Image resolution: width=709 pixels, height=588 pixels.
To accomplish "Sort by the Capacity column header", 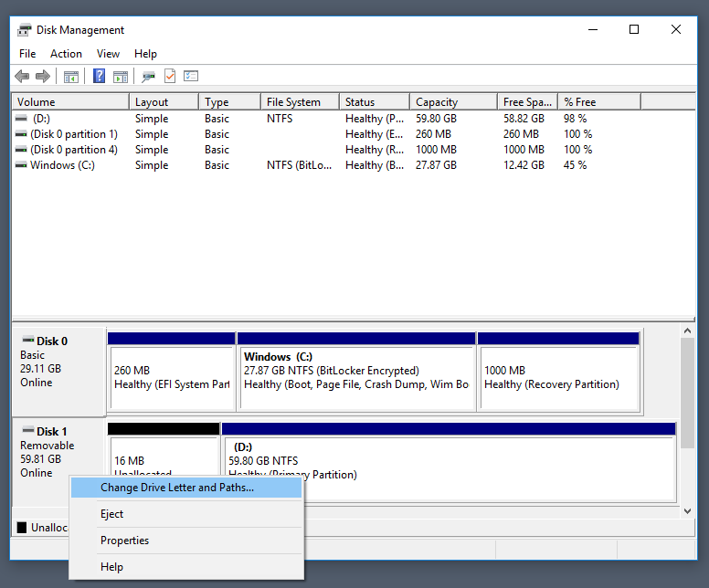I will pos(453,102).
